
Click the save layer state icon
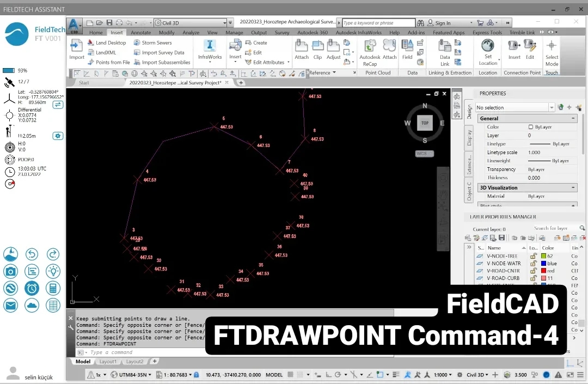point(502,237)
